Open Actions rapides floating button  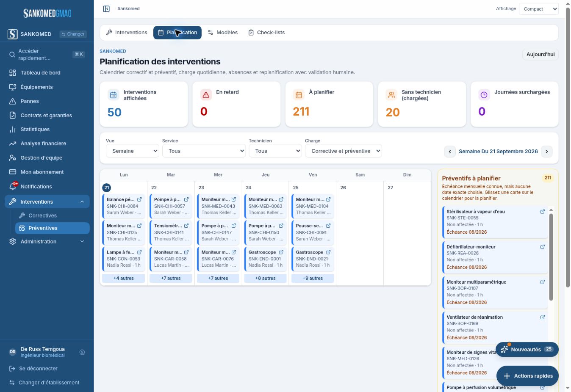pos(527,376)
